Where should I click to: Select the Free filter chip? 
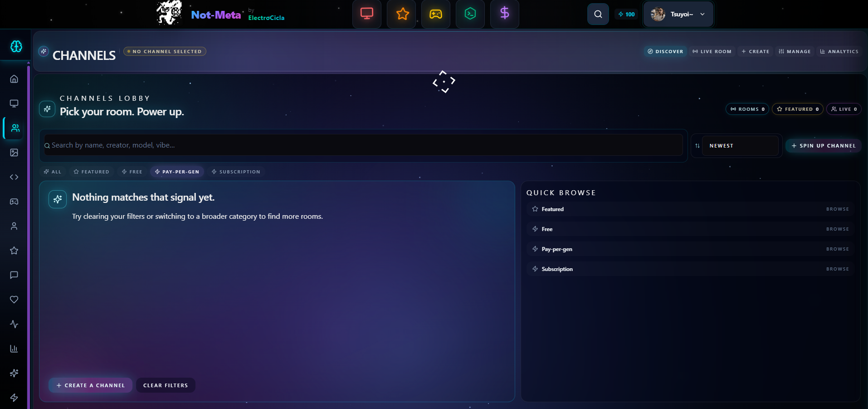pos(132,172)
